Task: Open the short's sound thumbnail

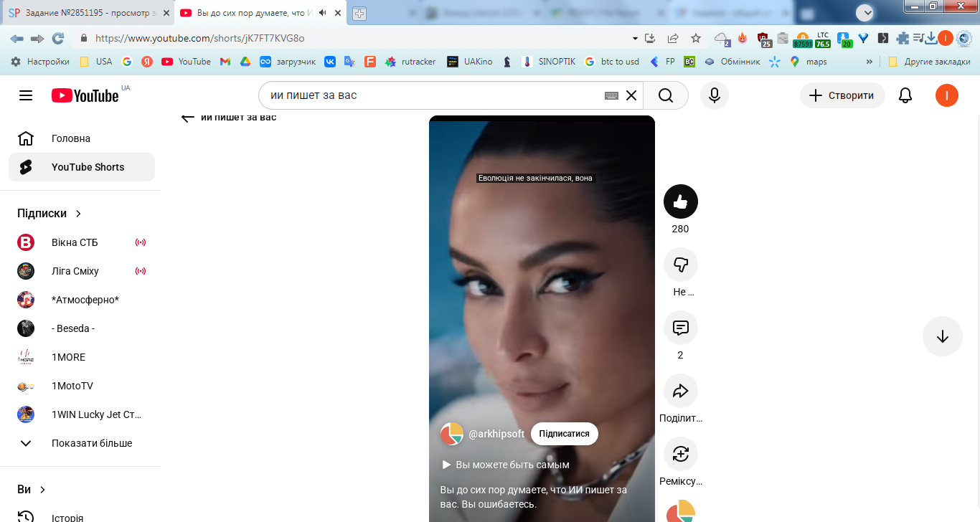Action: click(680, 511)
